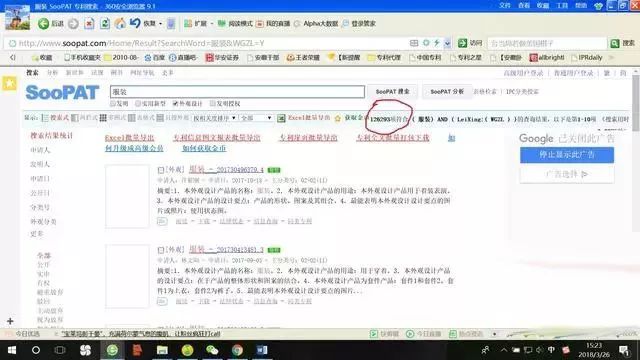Open patent title link 201730496379.4
The height and width of the screenshot is (360, 640).
tap(227, 169)
